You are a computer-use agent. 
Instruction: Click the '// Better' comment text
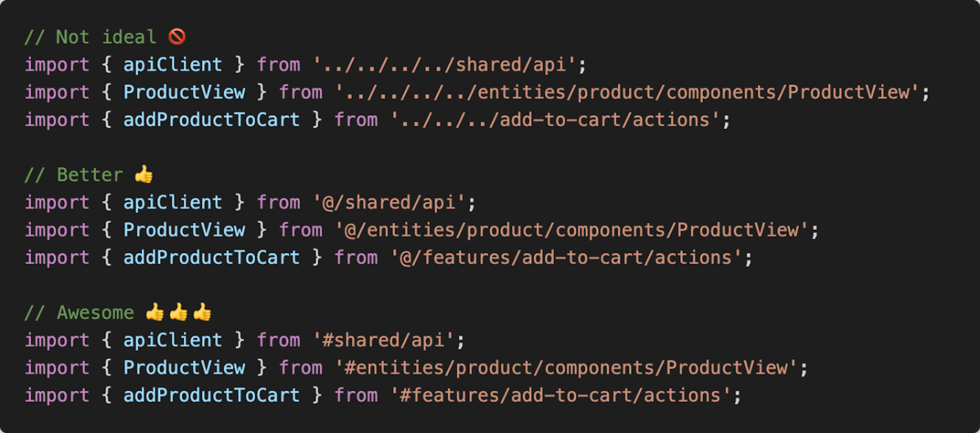[73, 175]
